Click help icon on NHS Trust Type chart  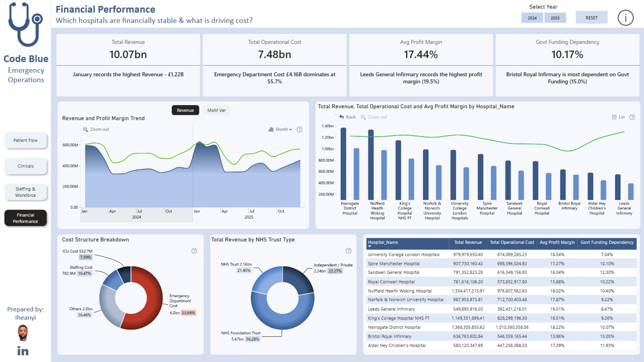click(x=348, y=251)
